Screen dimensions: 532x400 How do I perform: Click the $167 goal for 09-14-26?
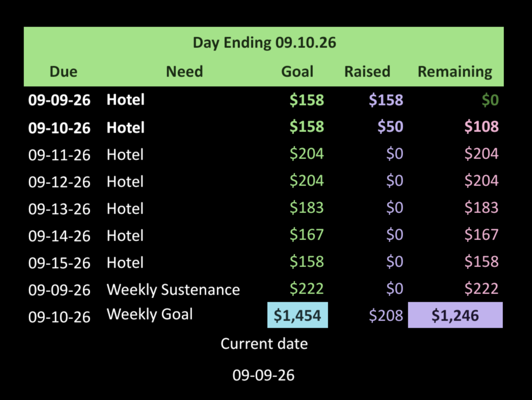click(x=307, y=234)
